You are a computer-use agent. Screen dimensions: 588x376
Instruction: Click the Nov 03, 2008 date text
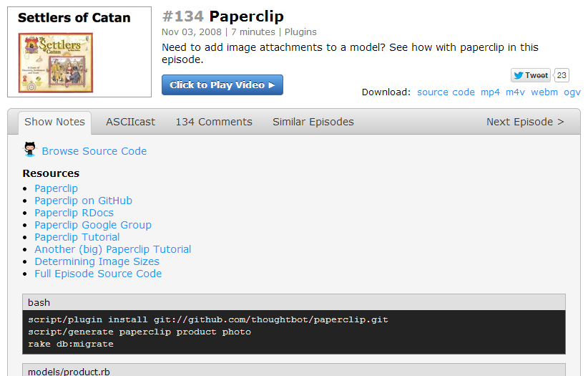(x=192, y=32)
